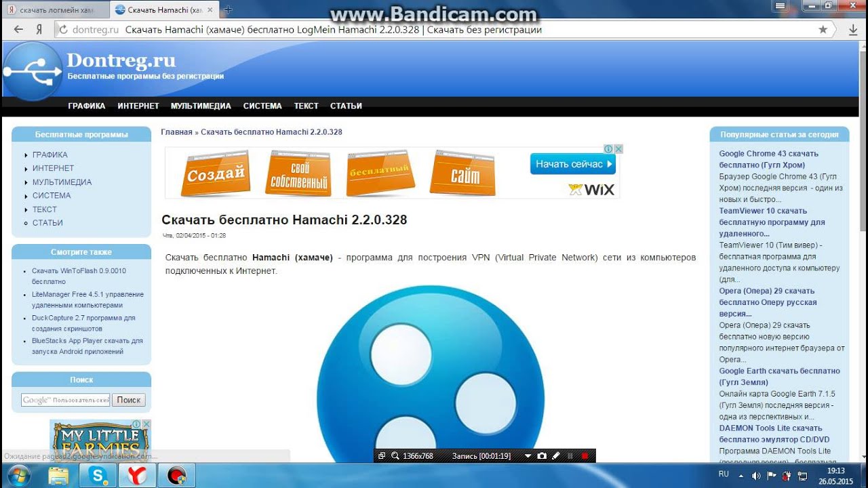Screen dimensions: 868x488
Task: Open СТАТЬИ in the top navigation bar
Action: tap(346, 106)
